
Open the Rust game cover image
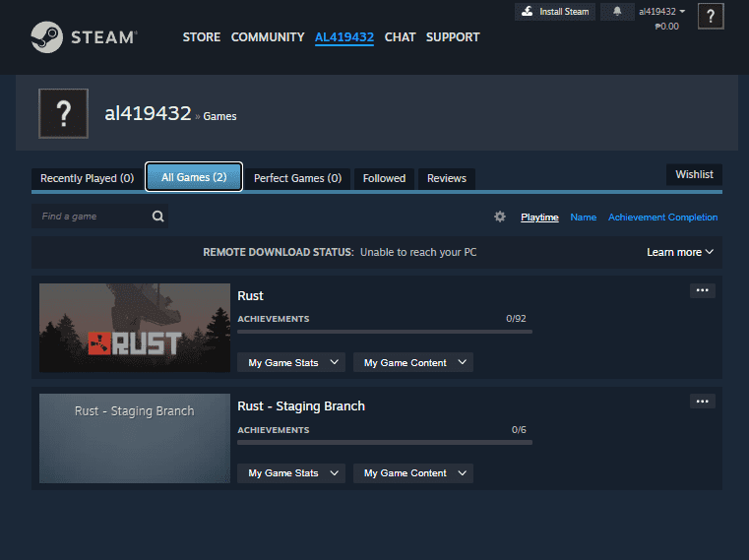point(135,328)
